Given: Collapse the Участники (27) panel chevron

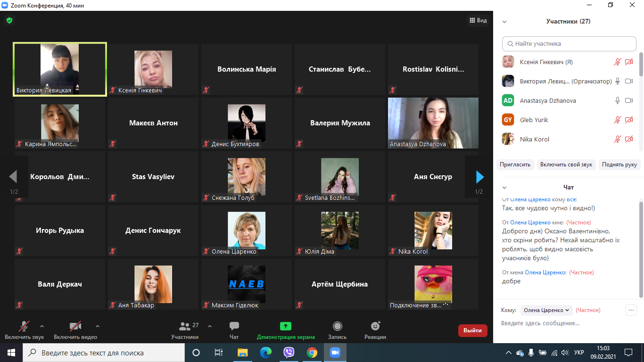Looking at the screenshot, I should (x=504, y=22).
